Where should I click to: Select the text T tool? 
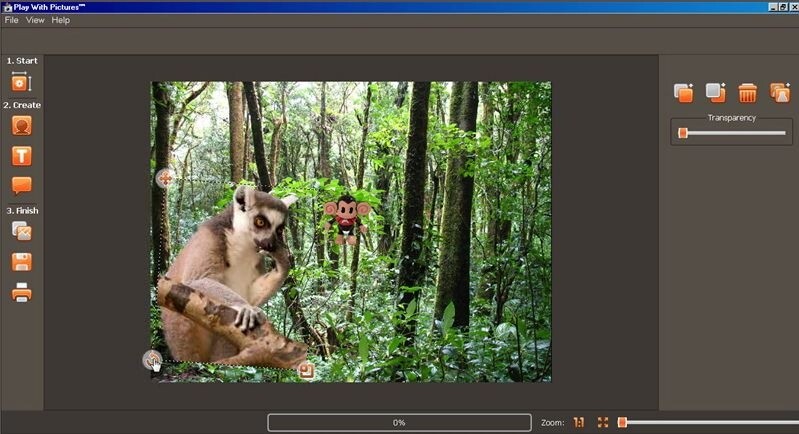21,156
